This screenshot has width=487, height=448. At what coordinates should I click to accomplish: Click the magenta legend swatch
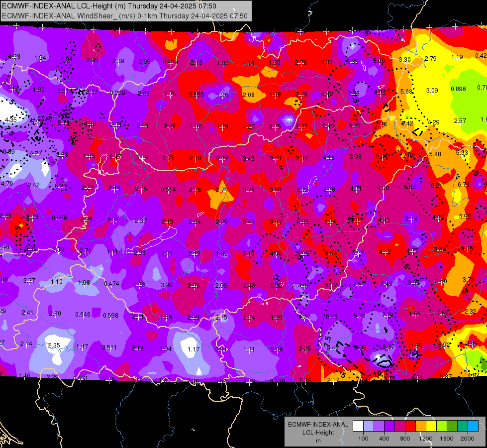pos(400,426)
